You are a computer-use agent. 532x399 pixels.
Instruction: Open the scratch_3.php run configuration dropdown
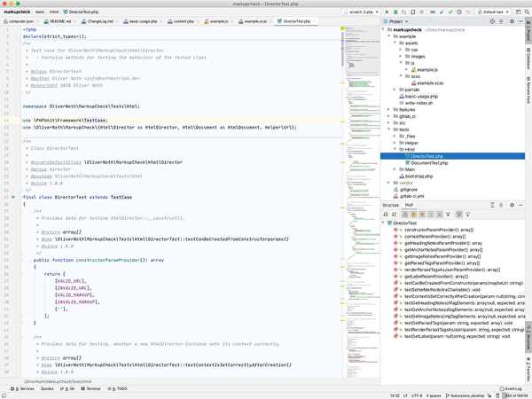[x=361, y=12]
